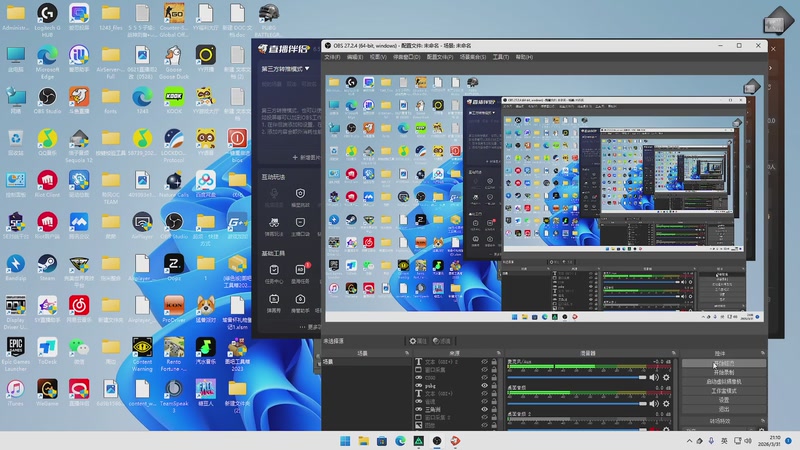The height and width of the screenshot is (450, 800).
Task: Toggle visibility eye for the 三角洲 source
Action: pyautogui.click(x=484, y=409)
